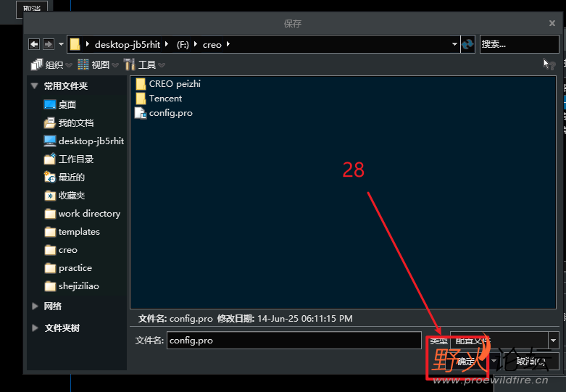Click the 文件名 filename input field

tap(294, 341)
